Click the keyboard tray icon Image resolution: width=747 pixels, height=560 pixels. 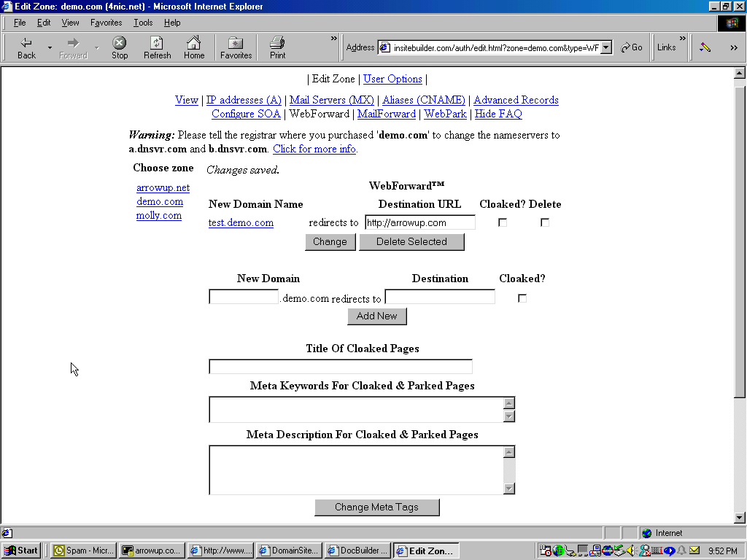657,551
